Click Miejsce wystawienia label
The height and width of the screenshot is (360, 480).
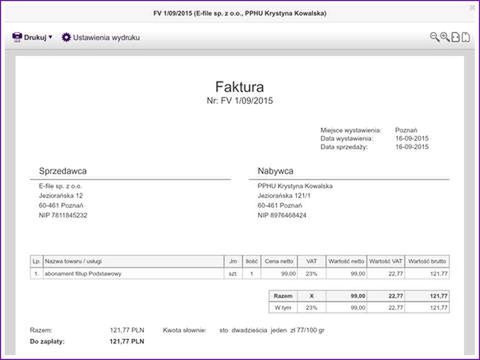click(x=351, y=130)
